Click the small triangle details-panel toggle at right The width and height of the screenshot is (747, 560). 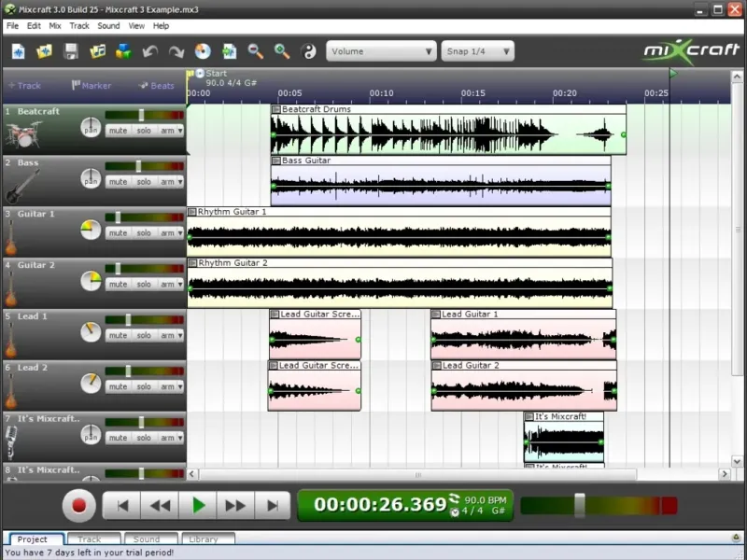point(736,538)
